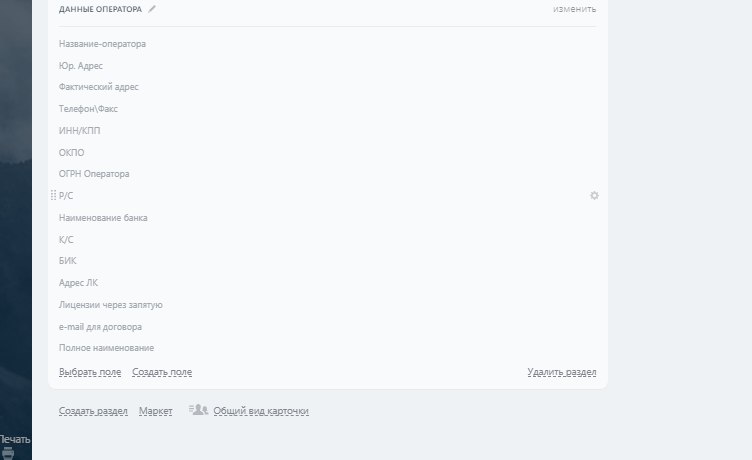This screenshot has height=460, width=752.
Task: Select the БИК field row
Action: click(68, 261)
